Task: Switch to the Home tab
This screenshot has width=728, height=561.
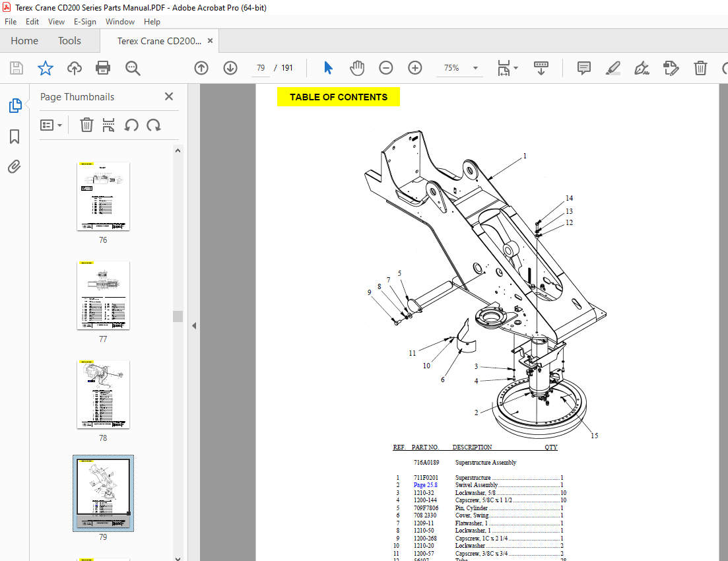Action: 24,41
